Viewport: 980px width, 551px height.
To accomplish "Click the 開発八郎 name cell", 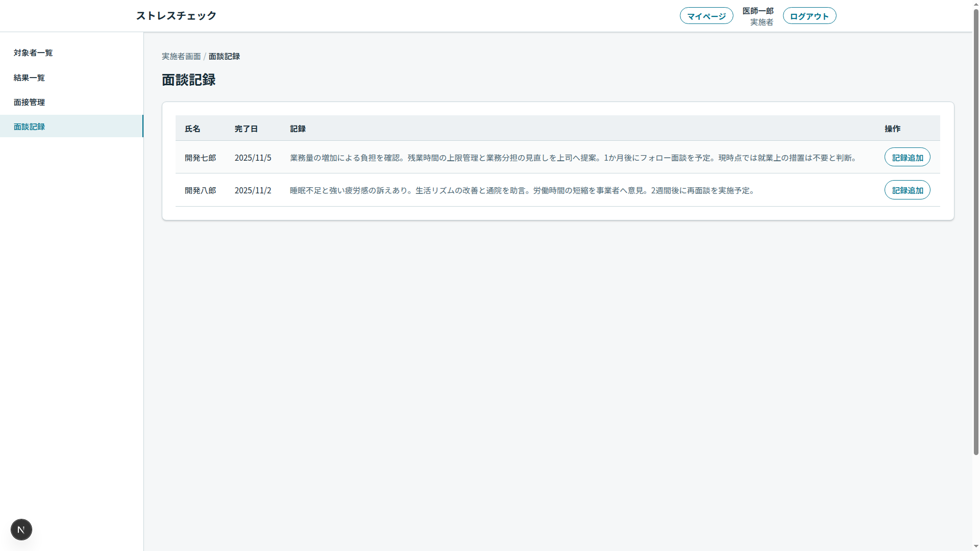I will point(200,190).
